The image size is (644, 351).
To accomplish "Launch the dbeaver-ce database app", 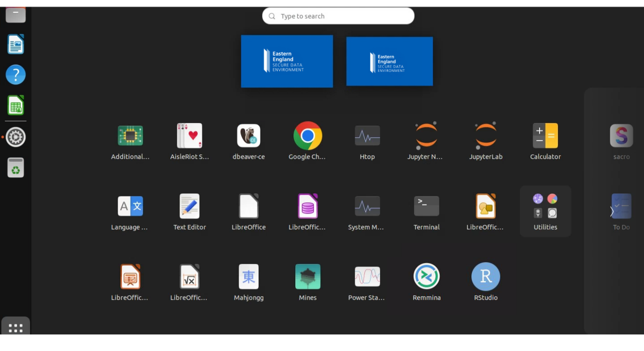I will coord(248,136).
